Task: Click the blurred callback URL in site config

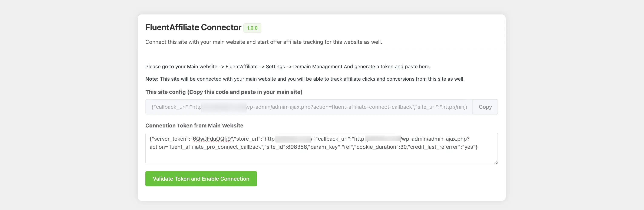Action: 224,107
